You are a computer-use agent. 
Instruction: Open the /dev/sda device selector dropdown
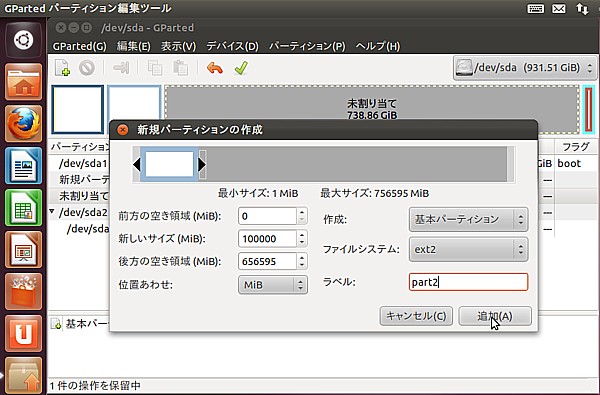click(x=525, y=68)
